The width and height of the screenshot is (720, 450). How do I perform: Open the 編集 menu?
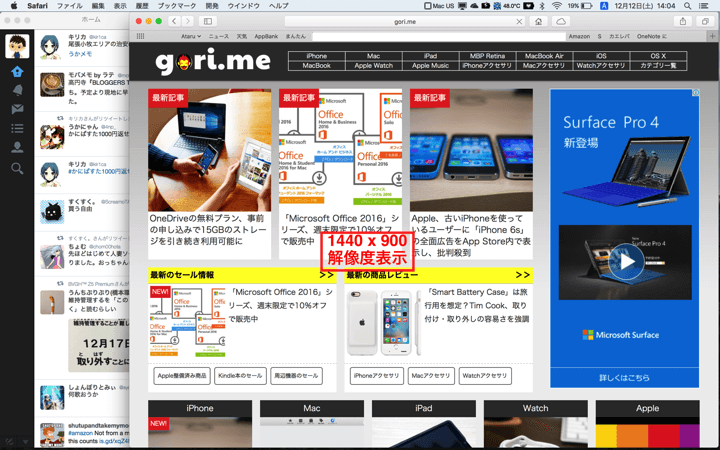(x=98, y=6)
